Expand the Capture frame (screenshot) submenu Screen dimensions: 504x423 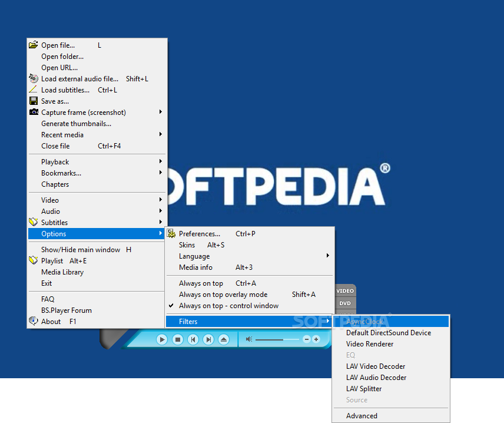pos(97,113)
